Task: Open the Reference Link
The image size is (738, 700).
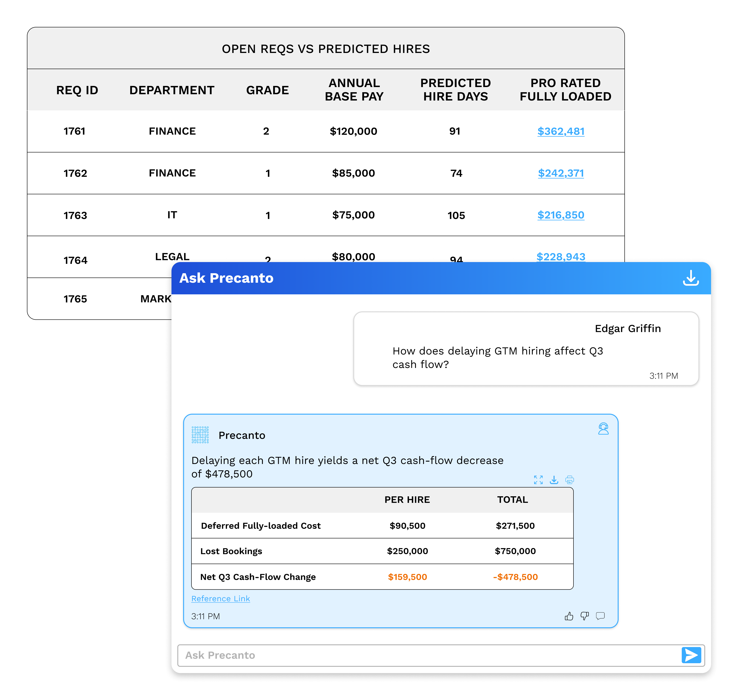Action: [221, 599]
